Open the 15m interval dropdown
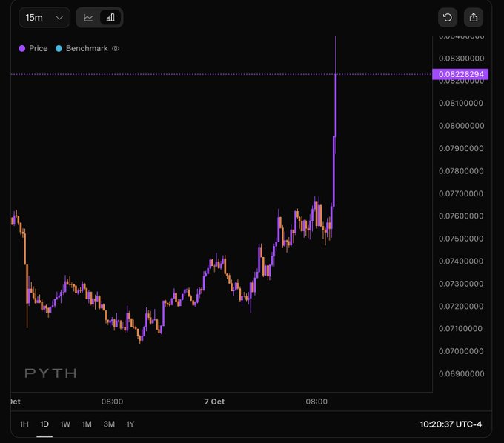The width and height of the screenshot is (504, 443). tap(44, 18)
